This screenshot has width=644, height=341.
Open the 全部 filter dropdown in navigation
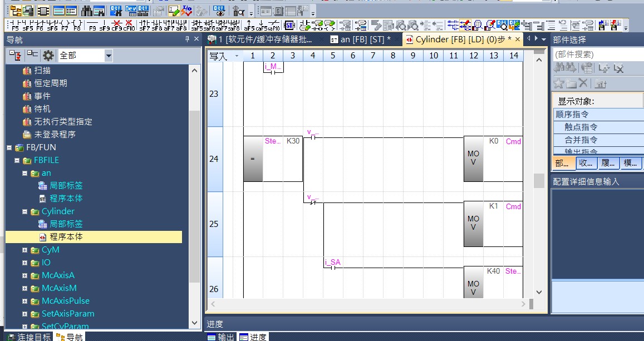[x=108, y=56]
